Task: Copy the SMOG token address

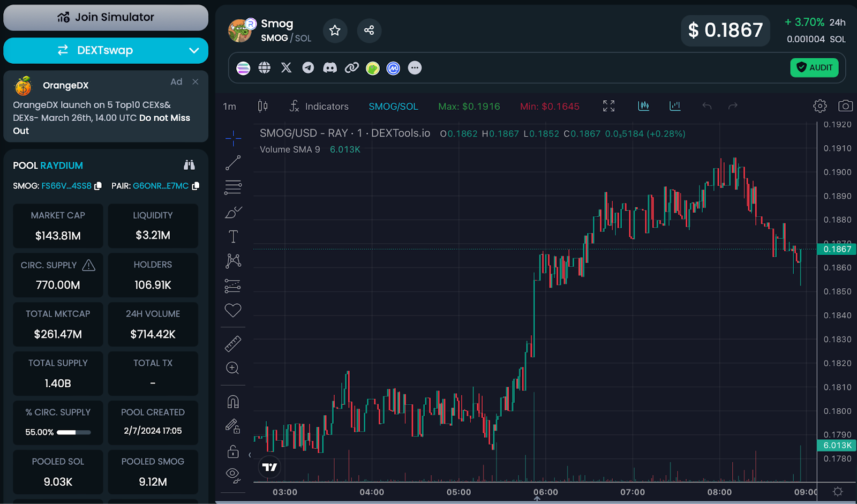Action: coord(98,186)
